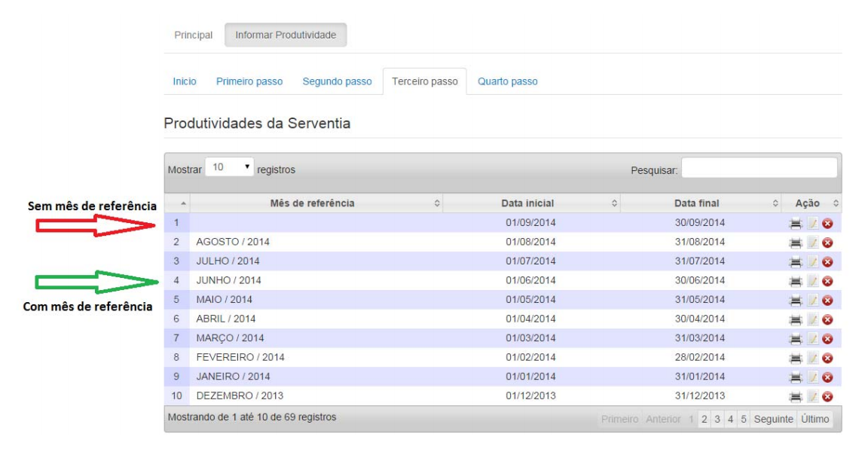Screen dimensions: 868x455
Task: Switch to the Quarto passo tab
Action: click(507, 81)
